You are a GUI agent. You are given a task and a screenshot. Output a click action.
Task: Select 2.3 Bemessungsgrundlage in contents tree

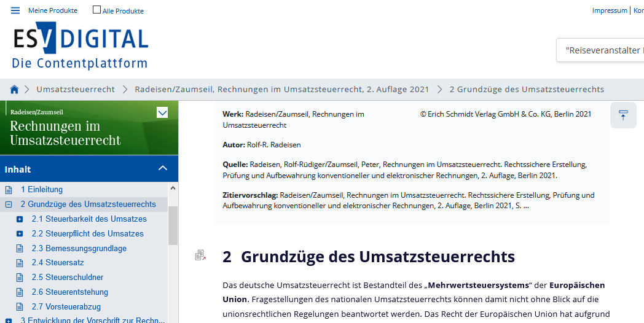[79, 248]
